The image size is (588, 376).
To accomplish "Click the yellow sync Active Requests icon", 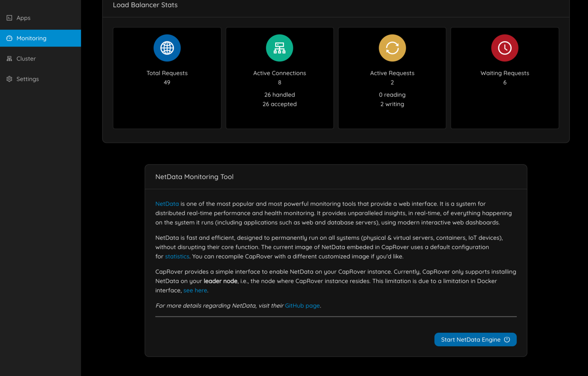I will click(x=392, y=48).
